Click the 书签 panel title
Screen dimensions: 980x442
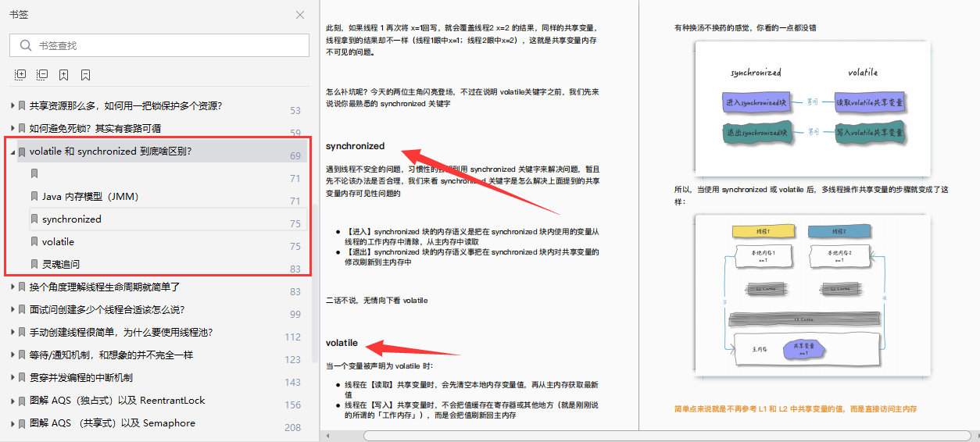pos(18,15)
